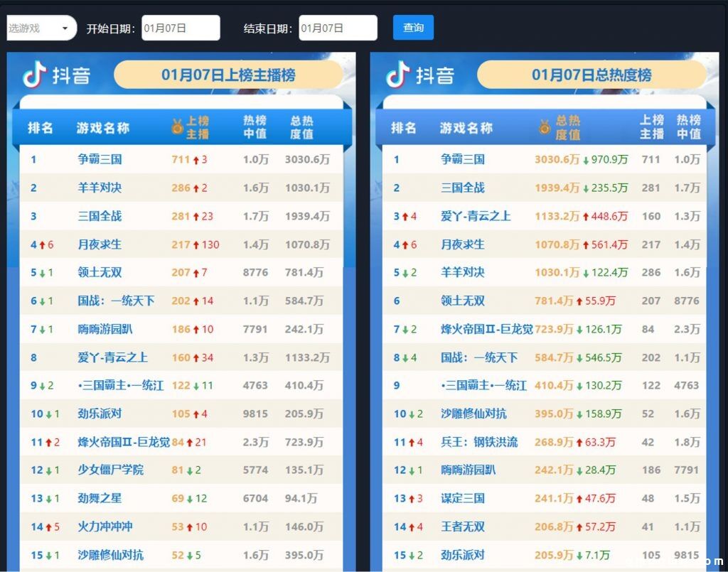Open 争霸三国 in the left ranking

pyautogui.click(x=100, y=160)
